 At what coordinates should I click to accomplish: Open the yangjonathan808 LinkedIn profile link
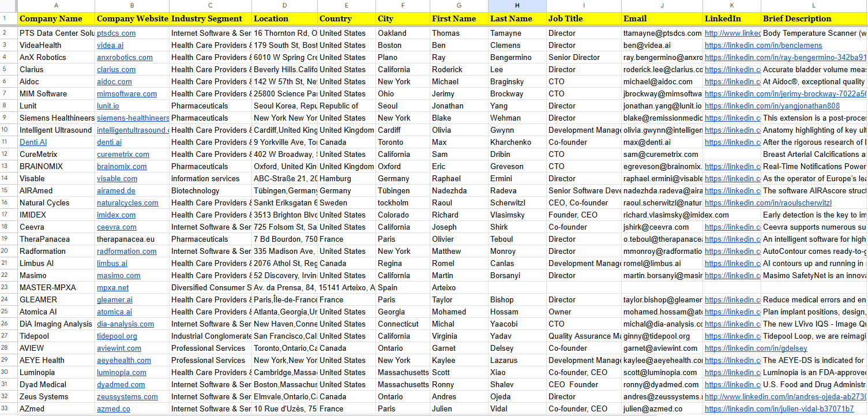tap(772, 106)
